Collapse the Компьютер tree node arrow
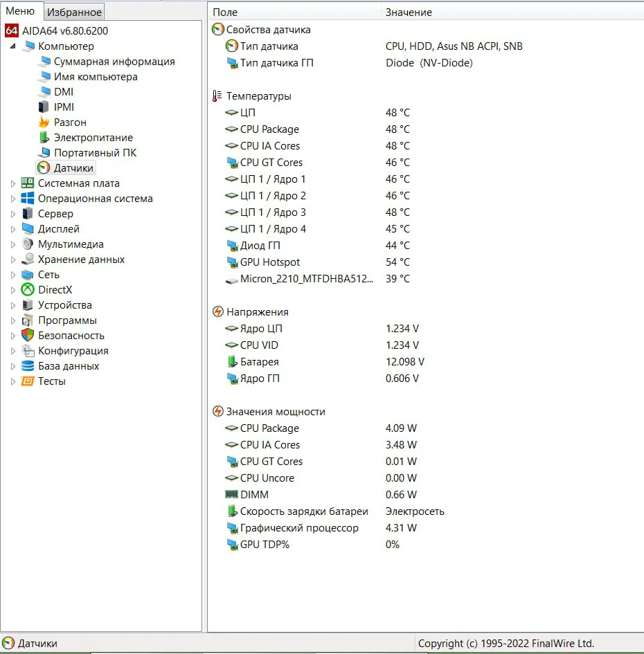This screenshot has width=644, height=654. (x=13, y=46)
